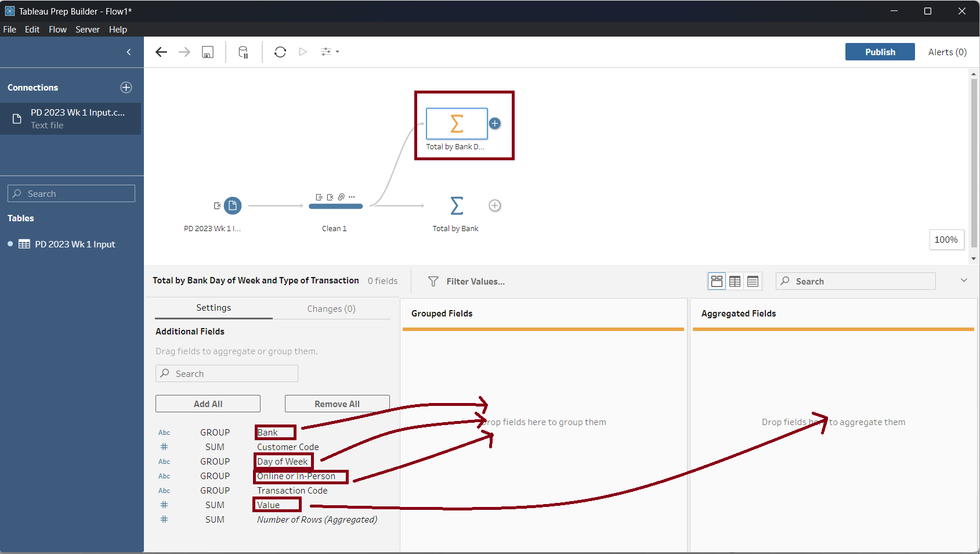This screenshot has height=554, width=980.
Task: Open the SUM dropdown for Number of Rows (Aggregated)
Action: coord(215,520)
